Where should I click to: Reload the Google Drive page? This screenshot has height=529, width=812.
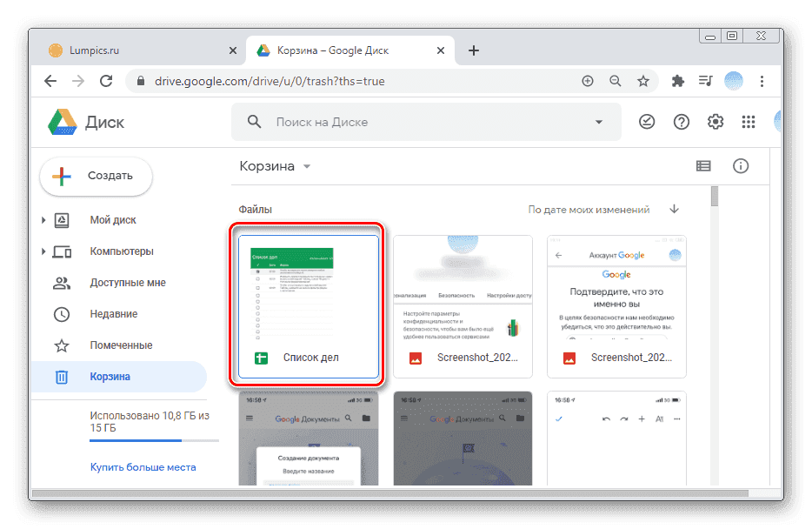point(106,81)
